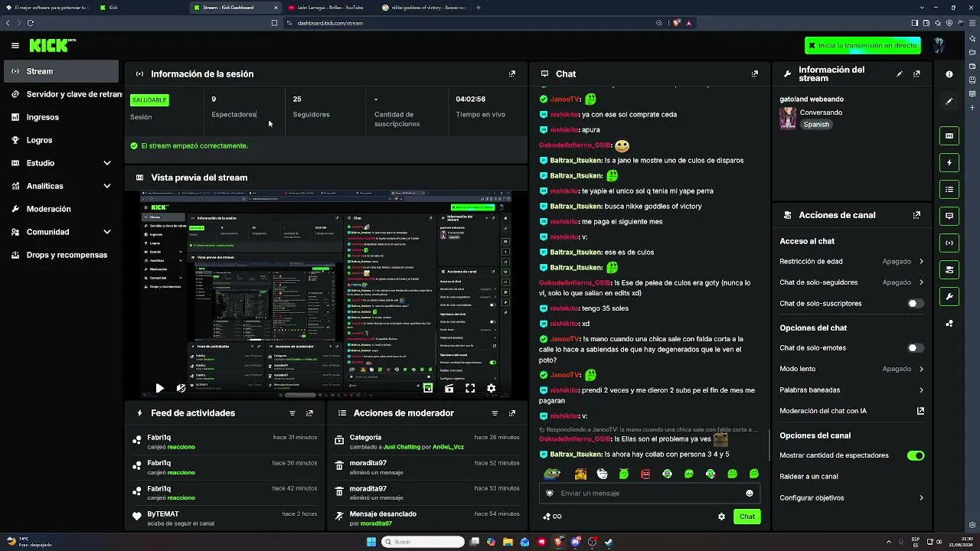Image resolution: width=980 pixels, height=551 pixels.
Task: Pop out the Chat panel
Action: pyautogui.click(x=755, y=74)
